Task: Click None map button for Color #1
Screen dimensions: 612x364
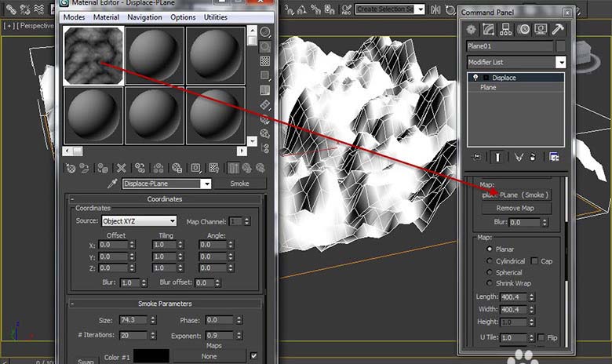Action: [209, 356]
